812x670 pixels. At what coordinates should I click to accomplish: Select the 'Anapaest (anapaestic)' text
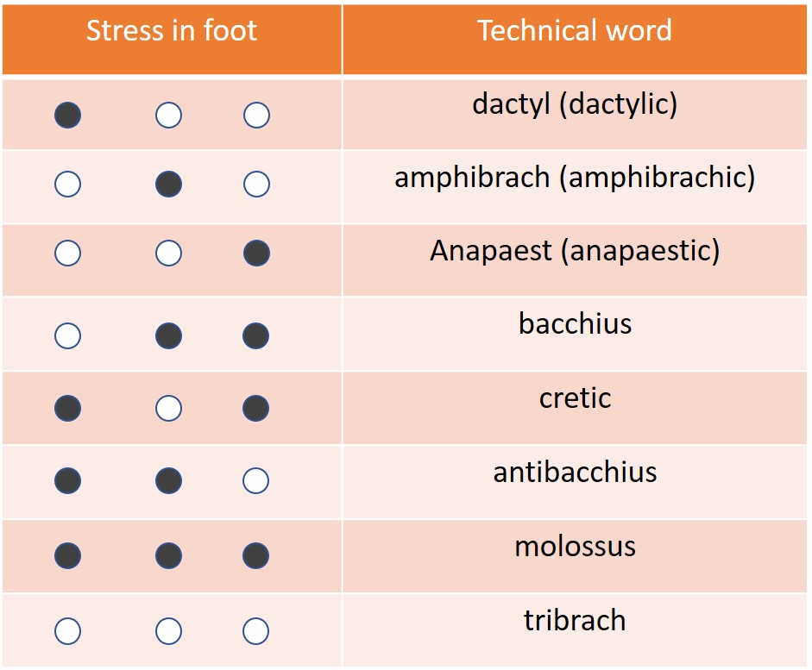[x=575, y=251]
